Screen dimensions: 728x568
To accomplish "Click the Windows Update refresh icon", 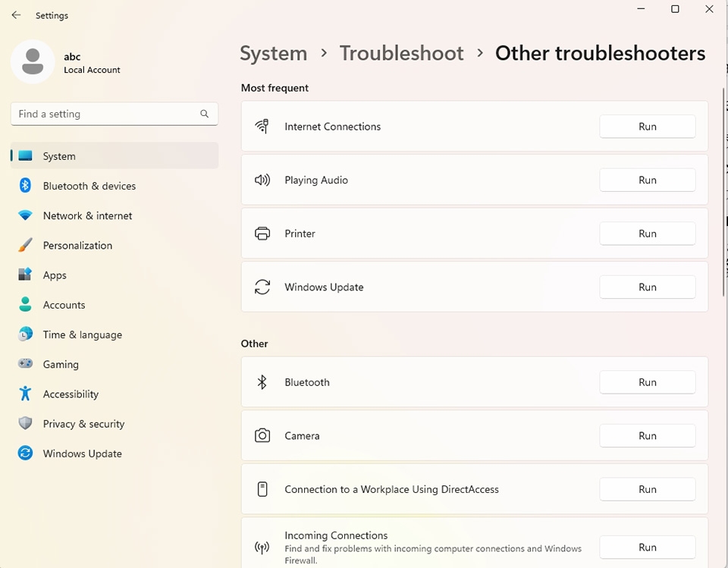I will pyautogui.click(x=262, y=287).
